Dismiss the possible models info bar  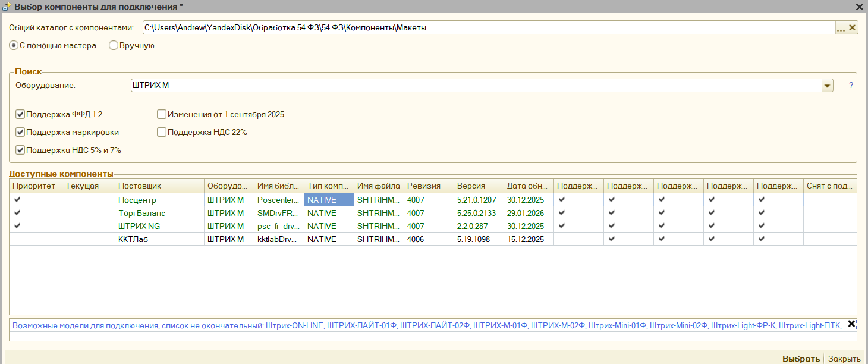[x=851, y=324]
